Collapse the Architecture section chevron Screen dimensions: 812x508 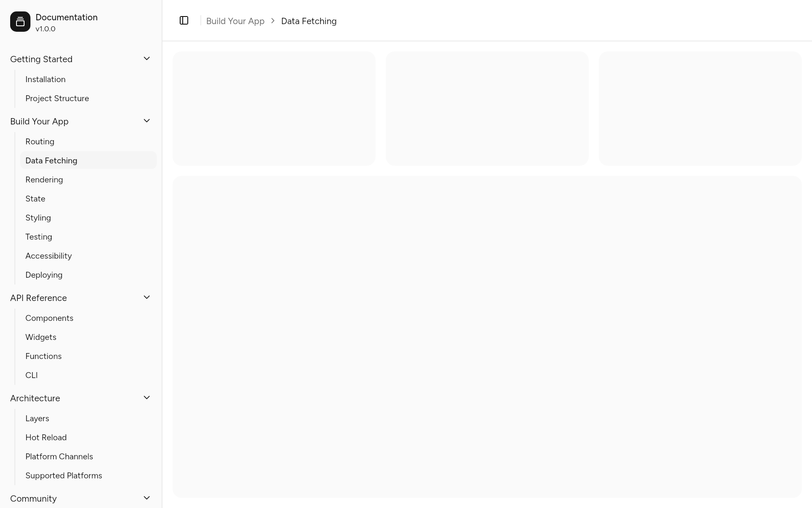(x=147, y=398)
